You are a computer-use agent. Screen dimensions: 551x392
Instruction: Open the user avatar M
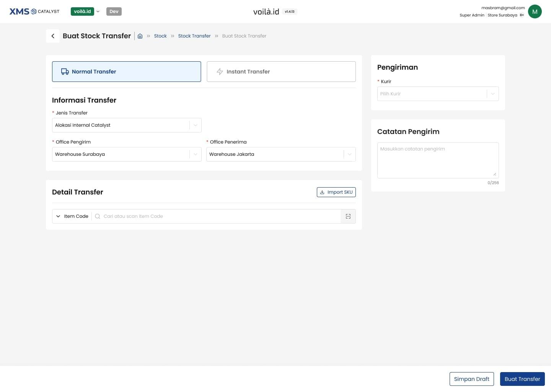[535, 11]
